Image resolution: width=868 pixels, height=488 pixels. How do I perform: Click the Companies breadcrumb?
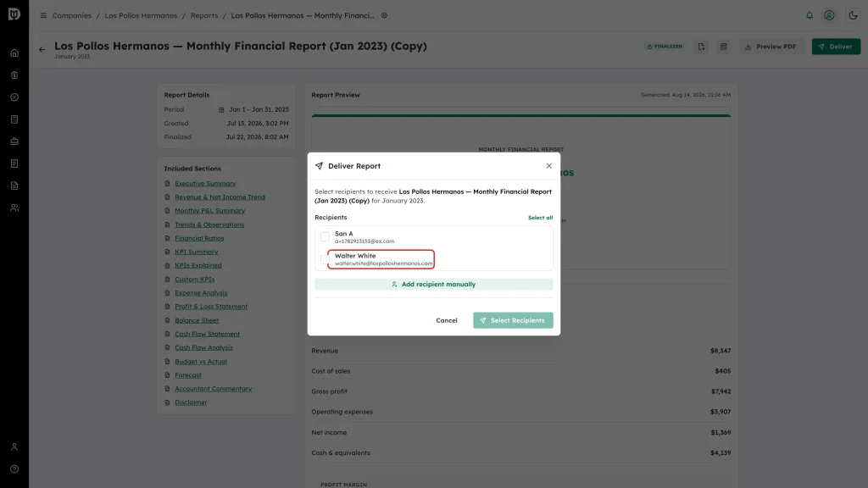pyautogui.click(x=72, y=15)
